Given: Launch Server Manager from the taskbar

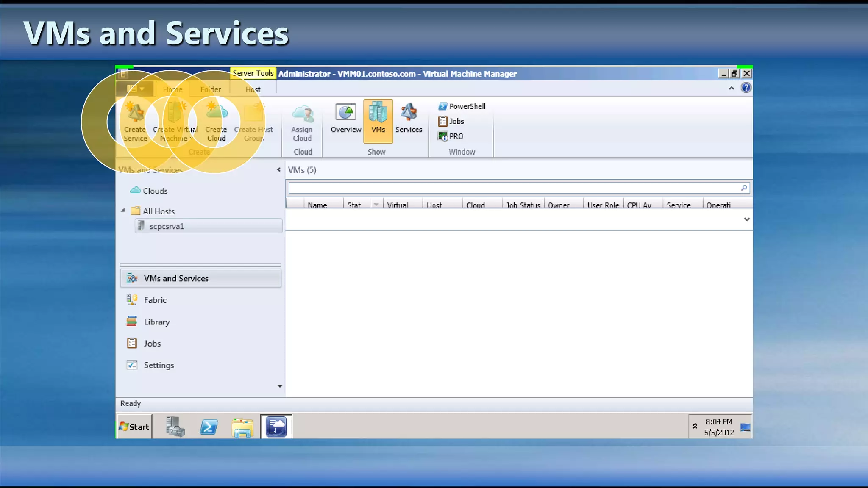Looking at the screenshot, I should (x=175, y=427).
